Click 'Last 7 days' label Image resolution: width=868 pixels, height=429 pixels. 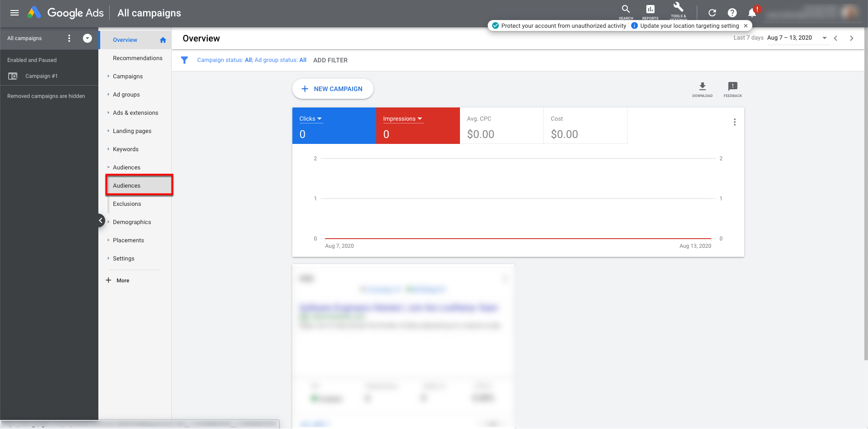point(748,38)
